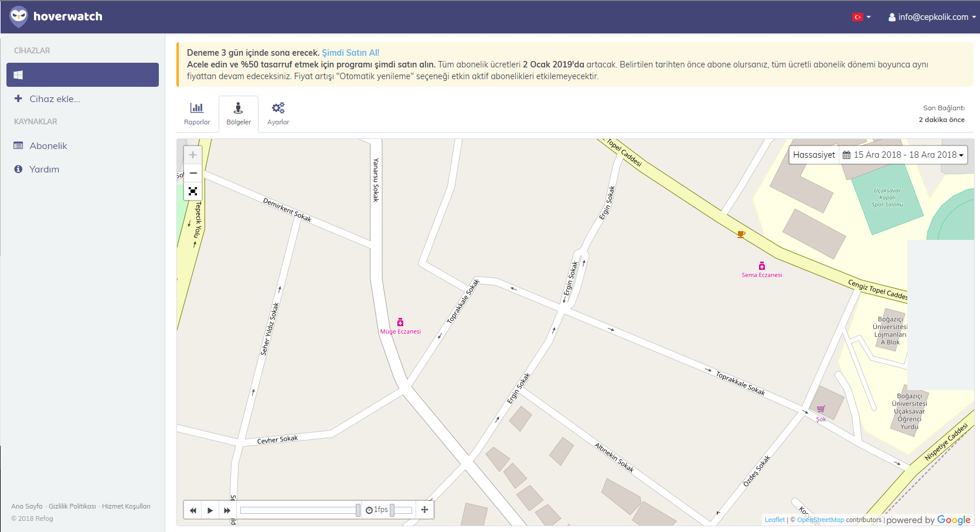This screenshot has height=532, width=980.
Task: Switch to the Raporlar tab
Action: (197, 114)
